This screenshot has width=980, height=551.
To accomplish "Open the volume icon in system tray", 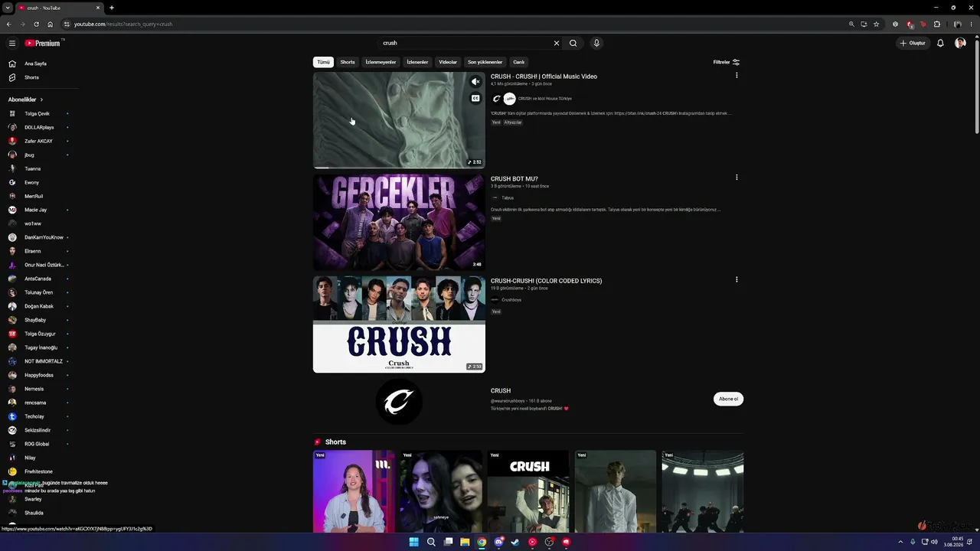I will 933,542.
